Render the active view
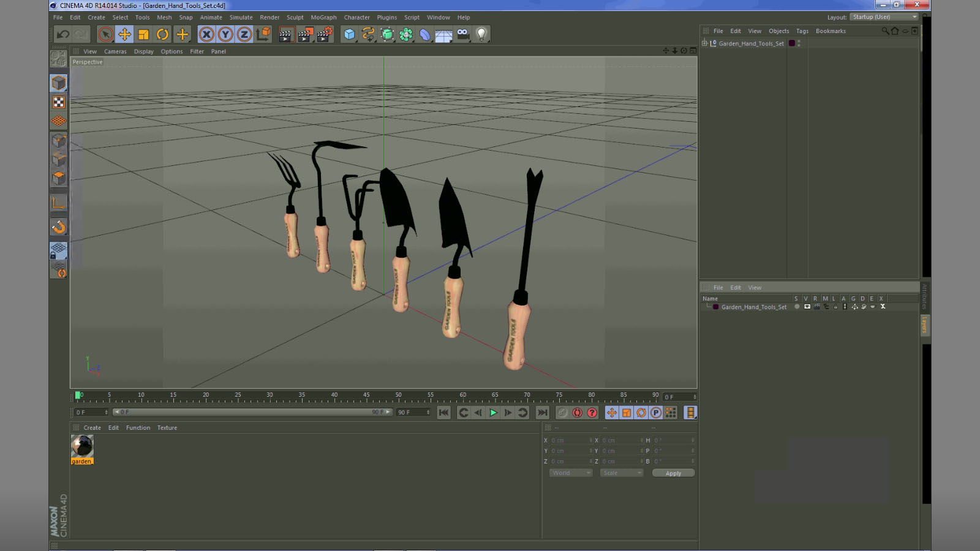This screenshot has height=551, width=980. click(285, 34)
